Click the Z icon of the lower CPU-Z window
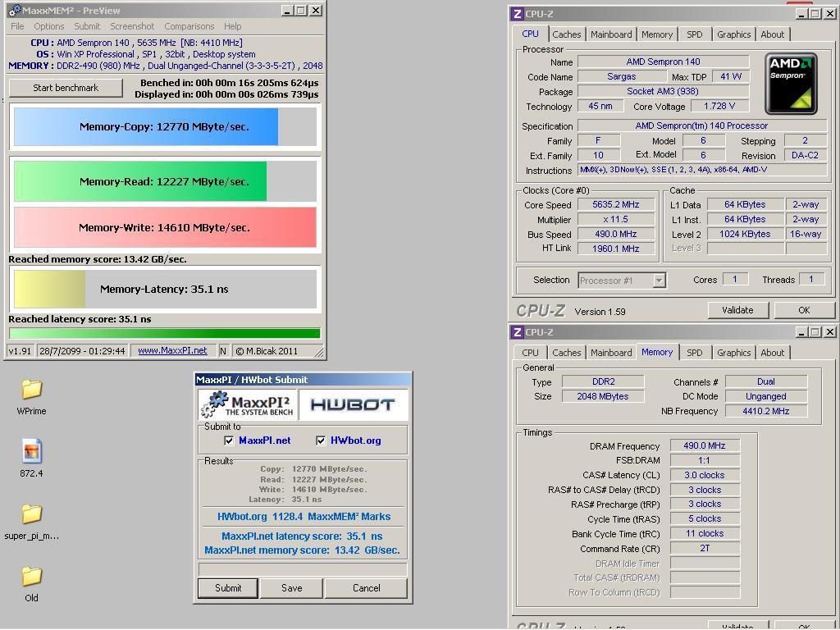 click(x=517, y=332)
